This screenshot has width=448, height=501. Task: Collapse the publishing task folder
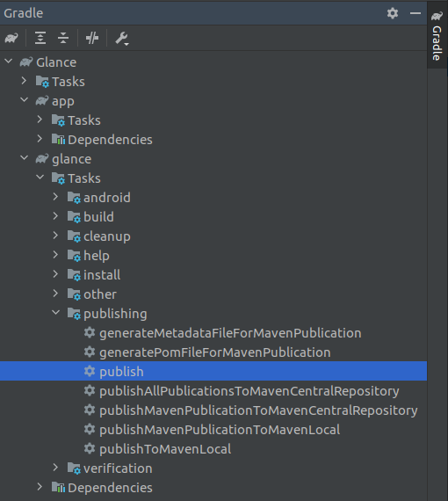click(56, 313)
